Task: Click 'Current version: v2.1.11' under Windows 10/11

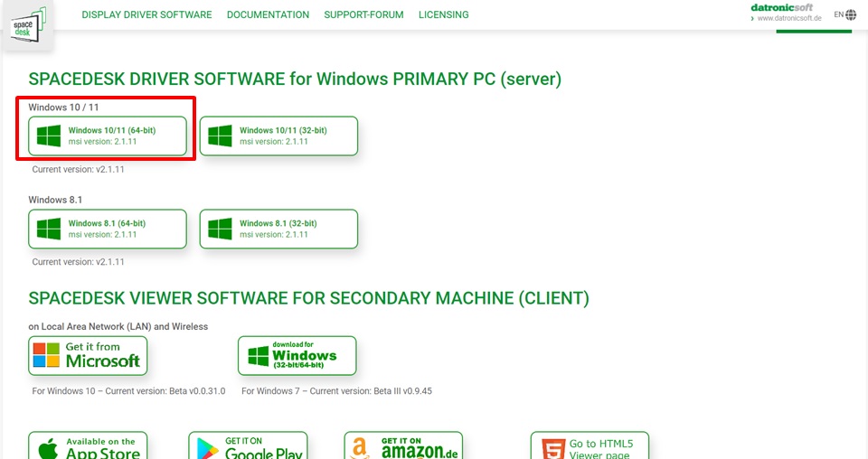Action: [78, 169]
